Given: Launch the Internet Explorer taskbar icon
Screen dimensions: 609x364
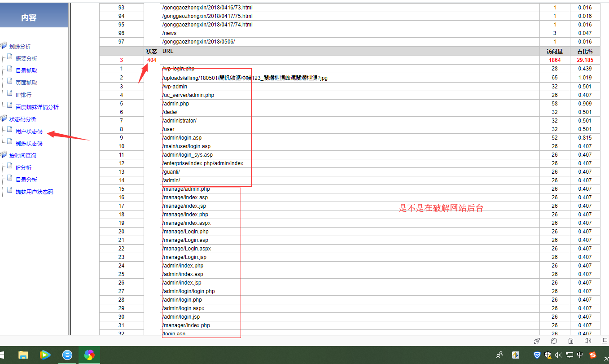Looking at the screenshot, I should pyautogui.click(x=67, y=355).
